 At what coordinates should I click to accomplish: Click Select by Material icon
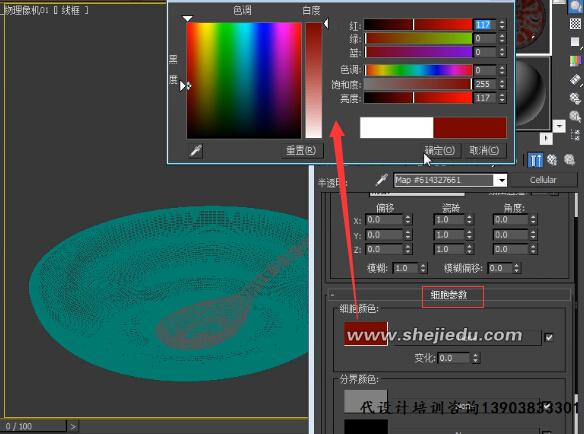pos(575,117)
